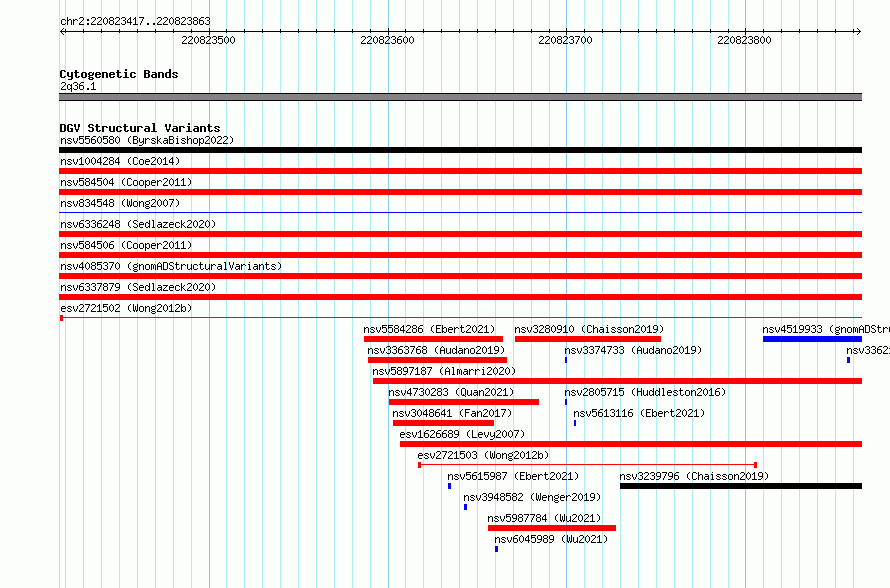Open variant nsv6337879 (Sedlazeck2020)
890x588 pixels.
pyautogui.click(x=138, y=287)
